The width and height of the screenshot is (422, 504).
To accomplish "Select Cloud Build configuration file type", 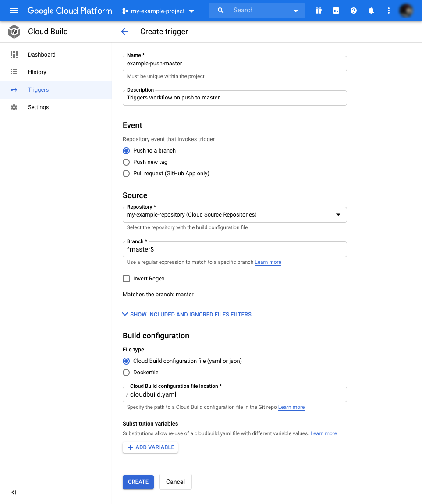I will coord(126,361).
